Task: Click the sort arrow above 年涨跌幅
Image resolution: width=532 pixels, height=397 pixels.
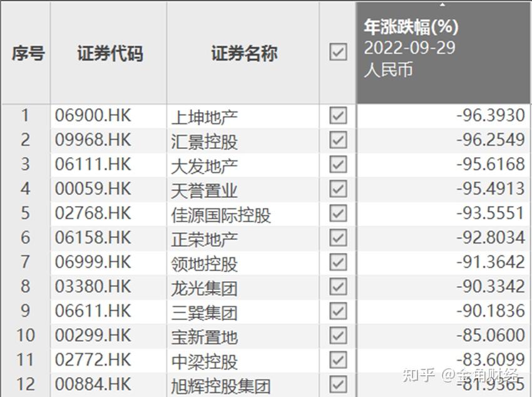Action: [x=442, y=5]
